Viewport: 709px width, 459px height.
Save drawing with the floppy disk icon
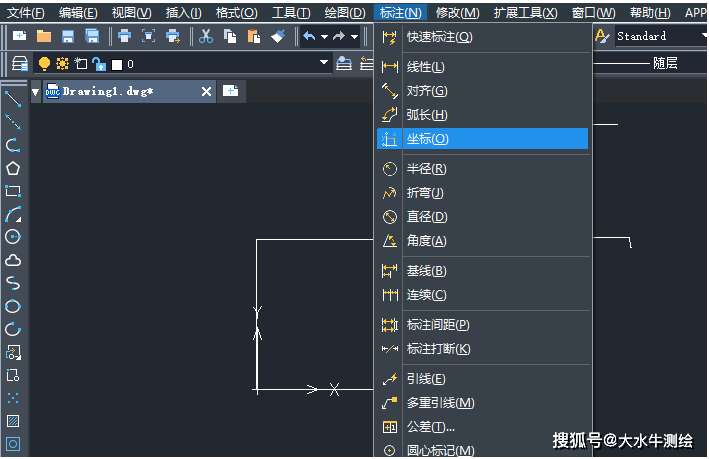coord(68,36)
